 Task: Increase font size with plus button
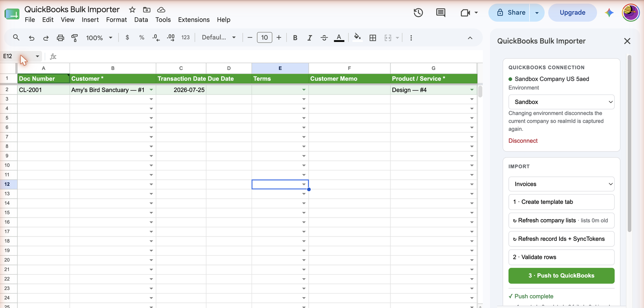pyautogui.click(x=279, y=37)
